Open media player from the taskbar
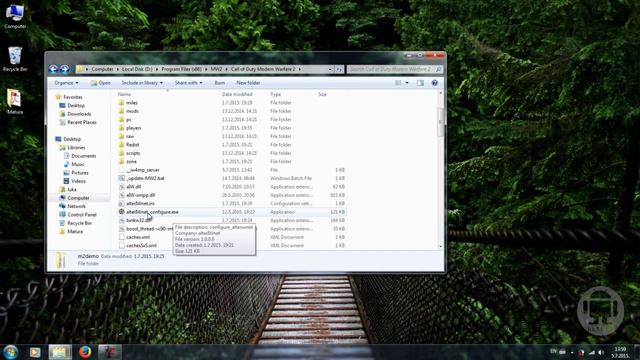640x360 pixels. pos(35,352)
